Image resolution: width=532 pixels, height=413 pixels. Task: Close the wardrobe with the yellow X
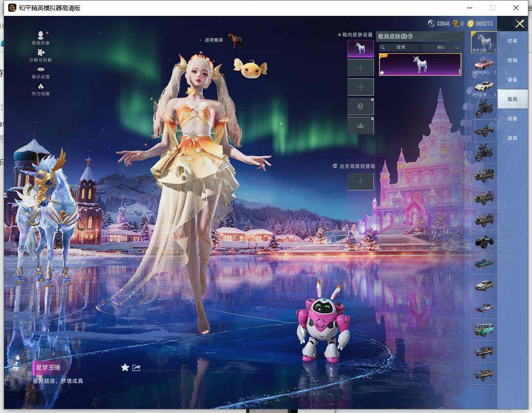tap(520, 24)
